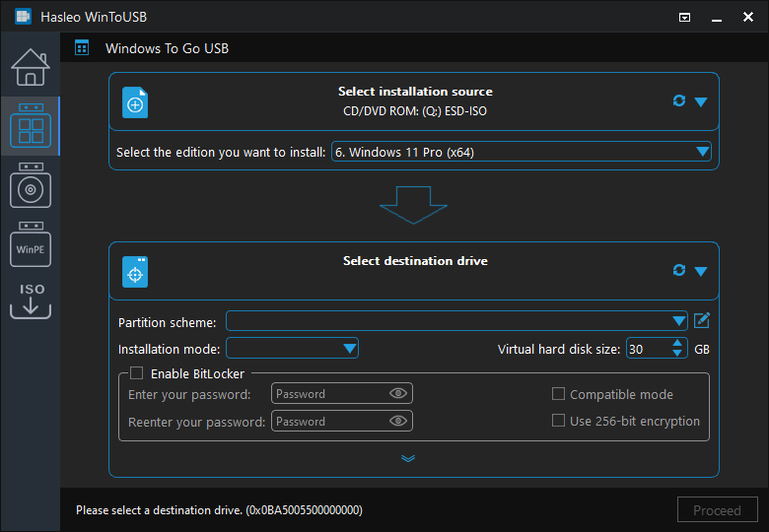Click the Reenter your password field
The width and height of the screenshot is (769, 532).
pyautogui.click(x=342, y=421)
